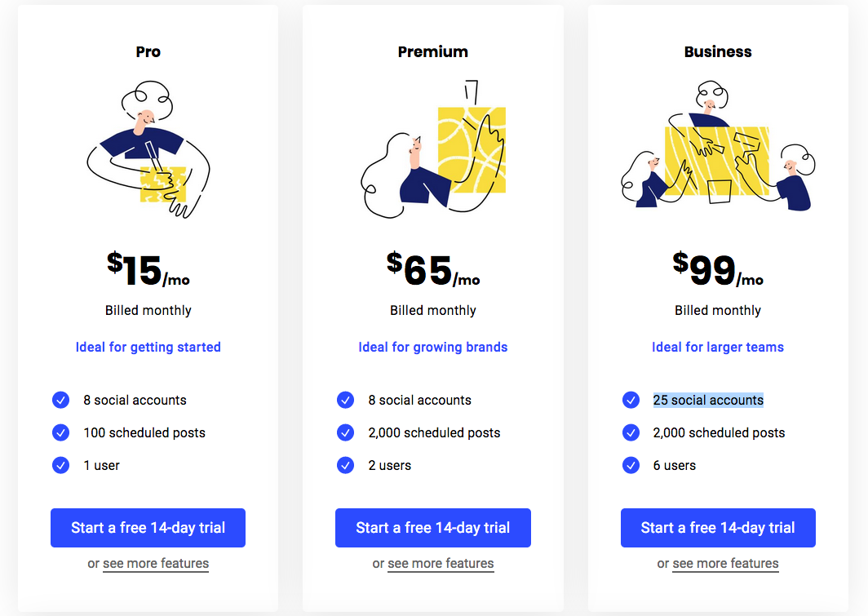
Task: Click checkmark icon next to 100 scheduled posts
Action: tap(61, 432)
